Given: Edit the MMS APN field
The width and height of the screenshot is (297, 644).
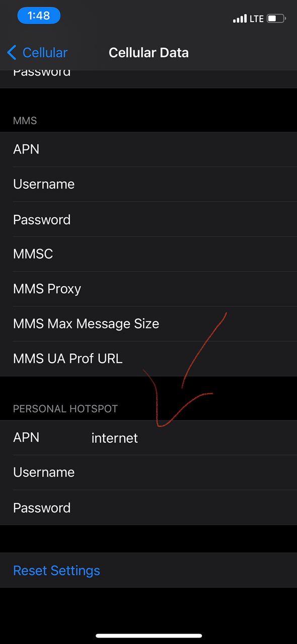Looking at the screenshot, I should (x=148, y=149).
